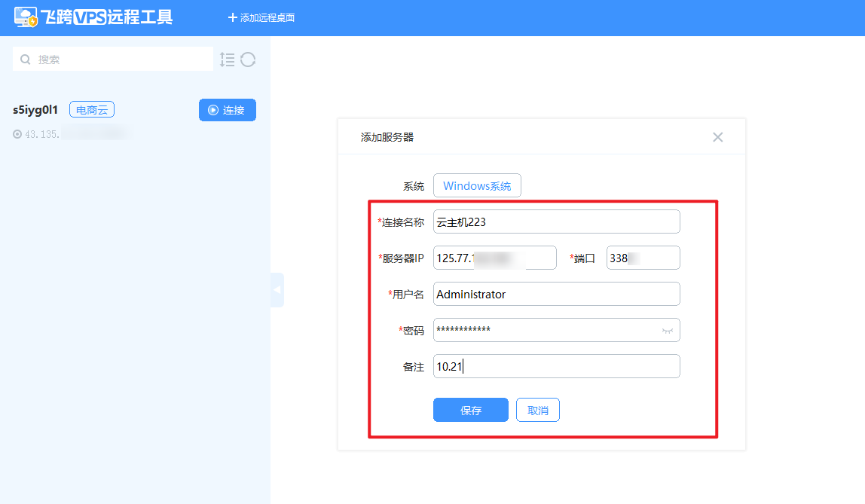This screenshot has height=504, width=865.
Task: Click the play icon in 连接 button
Action: tap(213, 110)
